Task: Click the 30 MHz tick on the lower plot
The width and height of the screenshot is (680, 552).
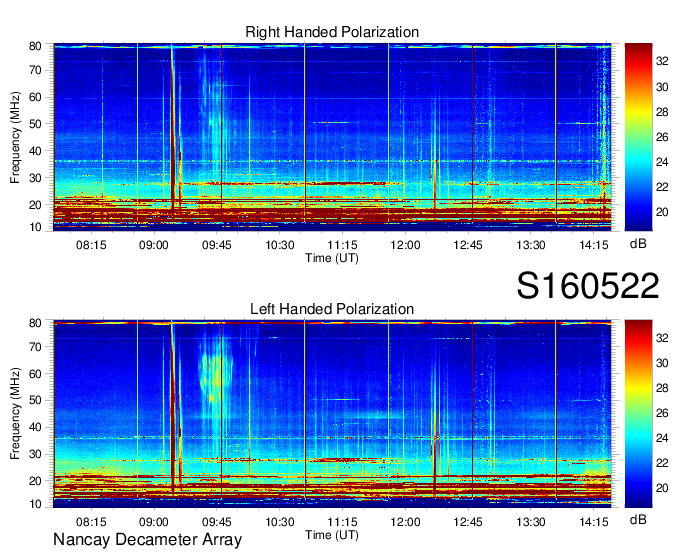Action: coord(35,454)
